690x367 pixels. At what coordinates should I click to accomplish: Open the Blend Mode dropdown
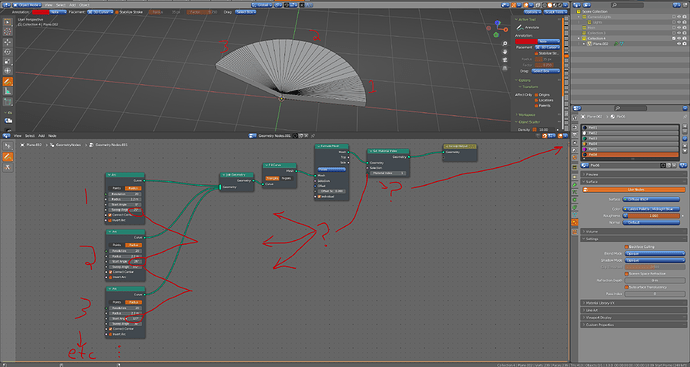654,253
